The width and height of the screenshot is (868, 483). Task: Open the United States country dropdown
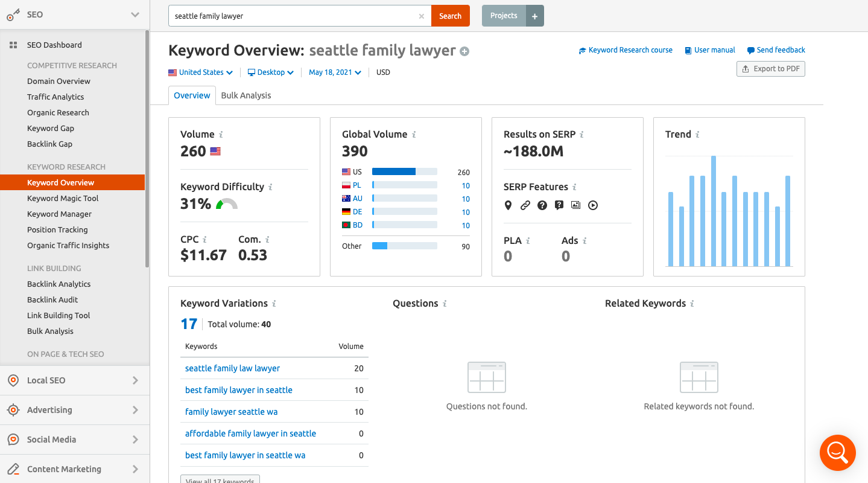(x=201, y=72)
